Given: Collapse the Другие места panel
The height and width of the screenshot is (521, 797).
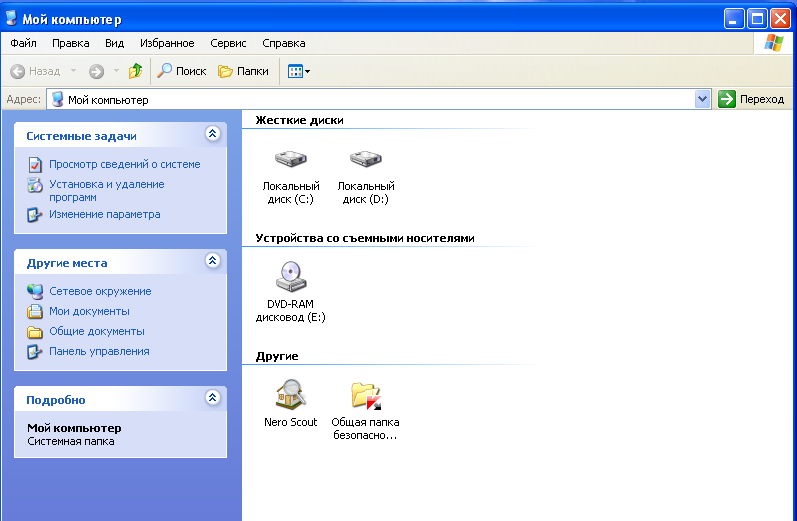Looking at the screenshot, I should (212, 261).
